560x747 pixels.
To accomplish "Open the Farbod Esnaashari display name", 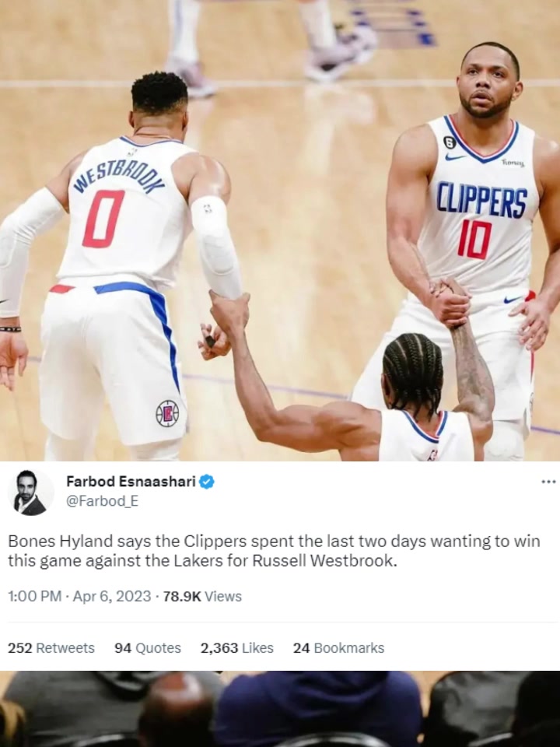I will click(x=131, y=482).
